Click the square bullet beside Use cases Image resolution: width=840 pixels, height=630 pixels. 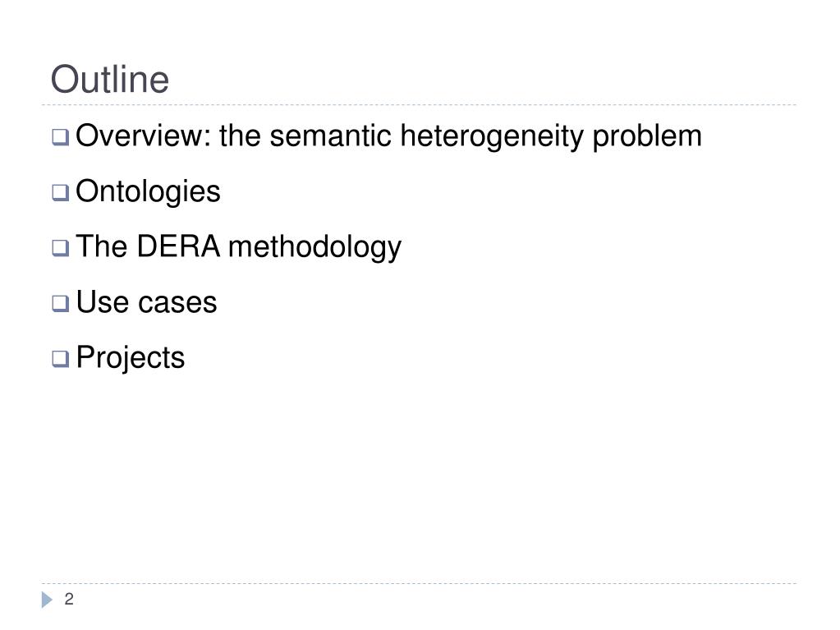[61, 303]
